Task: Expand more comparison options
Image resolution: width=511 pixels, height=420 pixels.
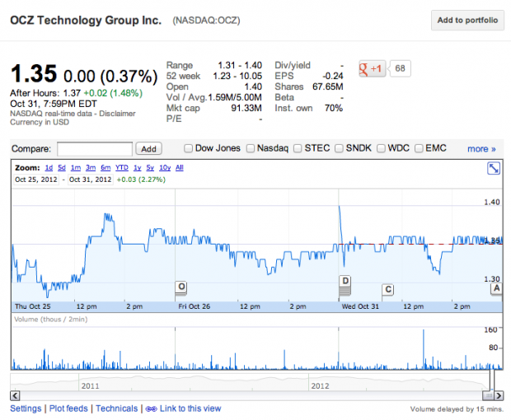Action: click(x=481, y=149)
